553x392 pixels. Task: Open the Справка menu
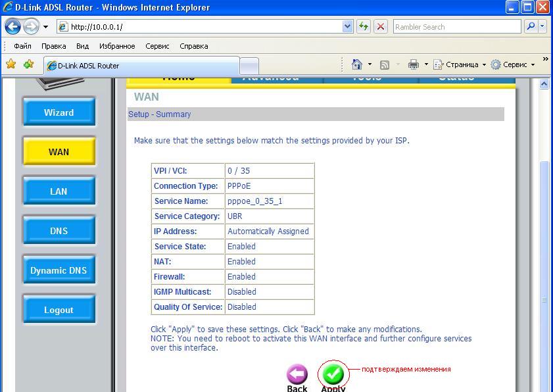pos(193,46)
